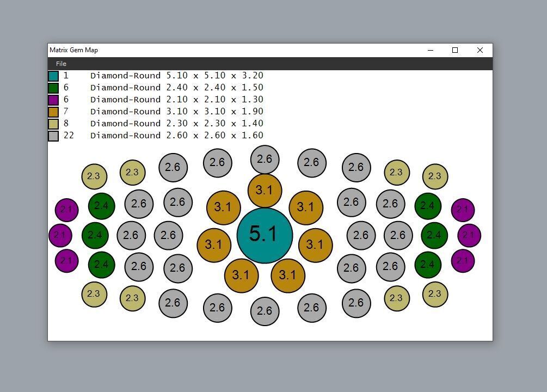Open the File menu

(x=61, y=64)
